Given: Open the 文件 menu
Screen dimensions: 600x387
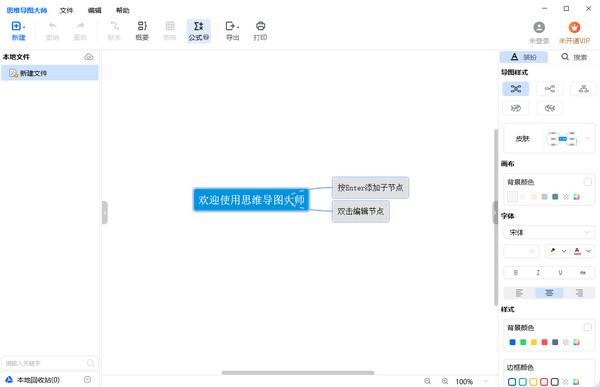Looking at the screenshot, I should (66, 10).
